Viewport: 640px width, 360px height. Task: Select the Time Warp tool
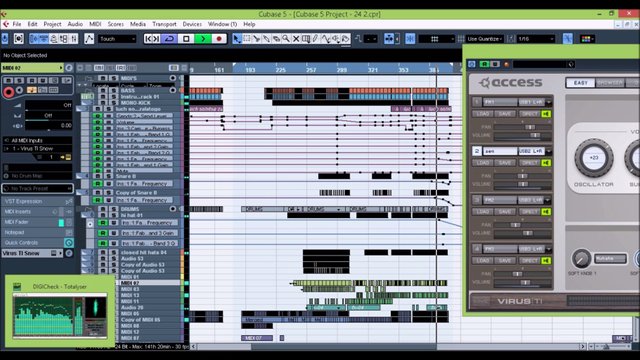(305, 39)
